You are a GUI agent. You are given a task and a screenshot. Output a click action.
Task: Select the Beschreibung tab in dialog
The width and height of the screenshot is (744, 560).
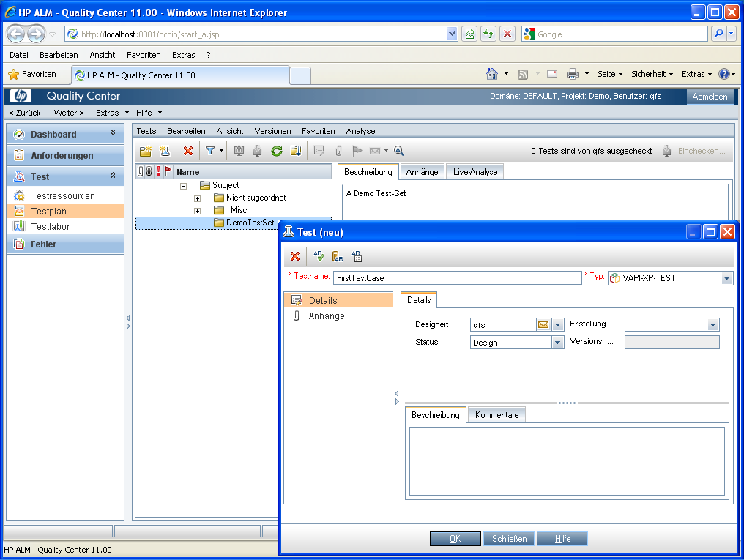pyautogui.click(x=436, y=415)
